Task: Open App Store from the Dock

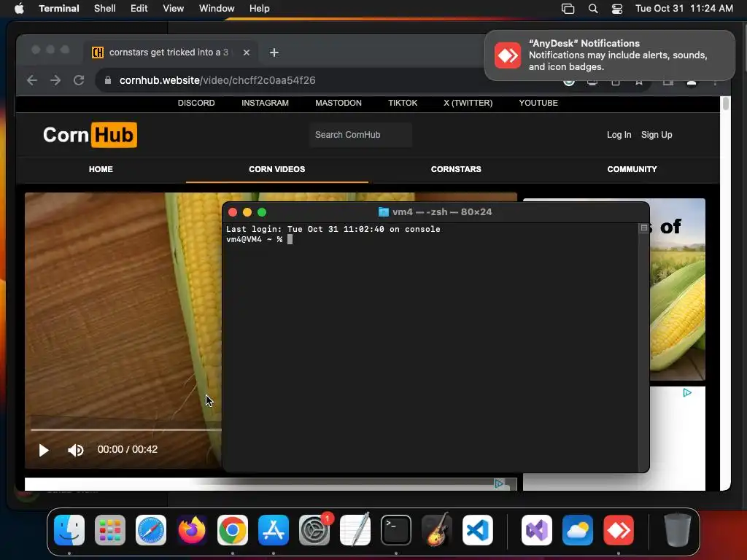Action: [274, 529]
